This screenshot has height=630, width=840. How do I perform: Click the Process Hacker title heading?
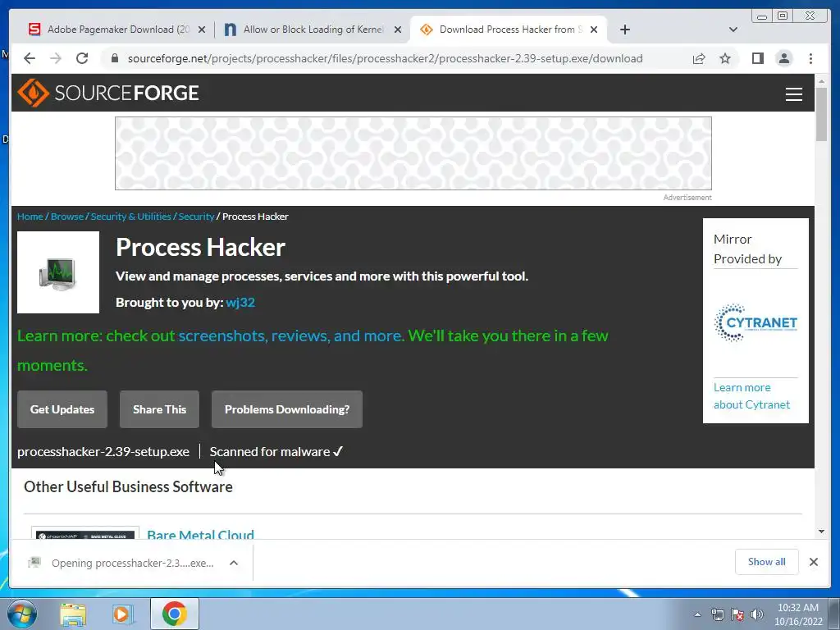(200, 247)
